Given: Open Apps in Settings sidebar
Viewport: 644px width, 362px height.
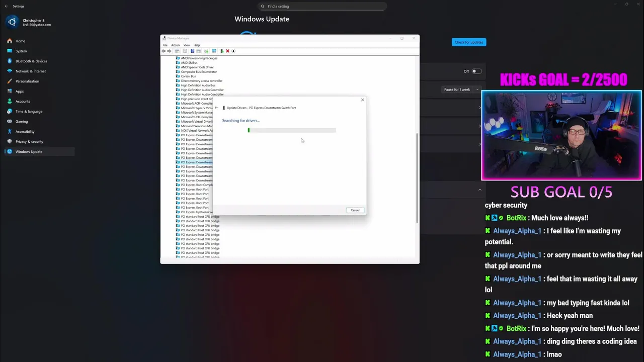Looking at the screenshot, I should point(40,91).
